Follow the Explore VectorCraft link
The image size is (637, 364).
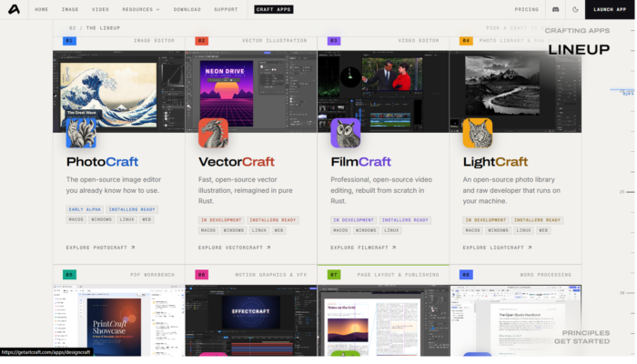235,248
